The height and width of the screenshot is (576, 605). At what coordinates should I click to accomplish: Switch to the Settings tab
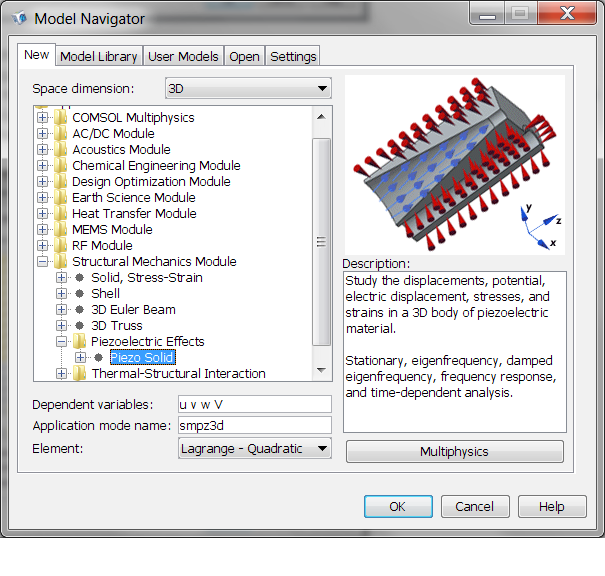tap(293, 56)
